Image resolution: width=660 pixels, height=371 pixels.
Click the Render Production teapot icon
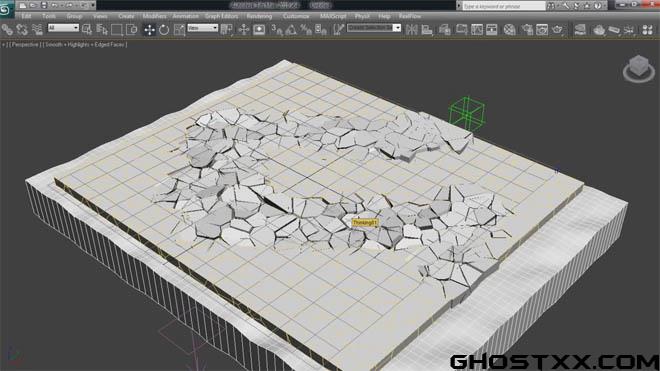point(557,29)
